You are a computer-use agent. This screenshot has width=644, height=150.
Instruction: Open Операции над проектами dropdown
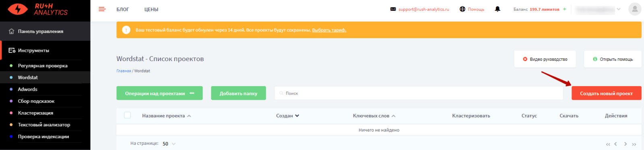coord(159,93)
